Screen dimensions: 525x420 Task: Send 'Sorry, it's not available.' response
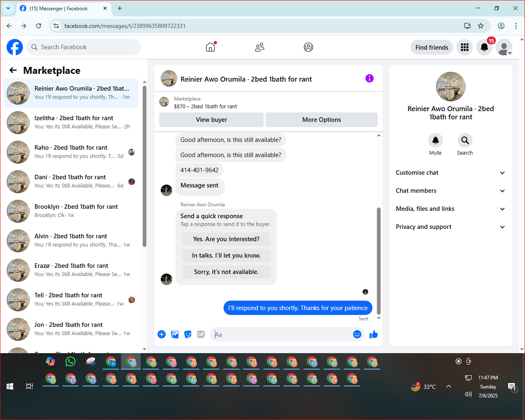226,272
